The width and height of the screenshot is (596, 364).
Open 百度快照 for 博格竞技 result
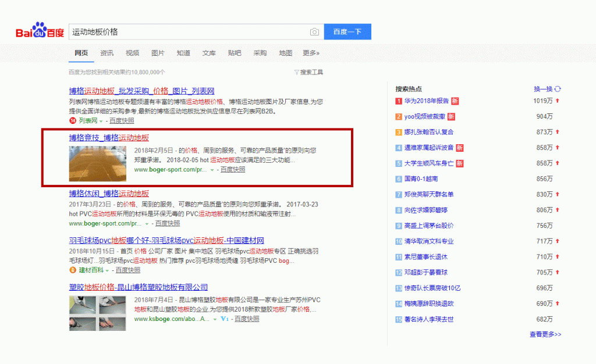click(x=233, y=170)
